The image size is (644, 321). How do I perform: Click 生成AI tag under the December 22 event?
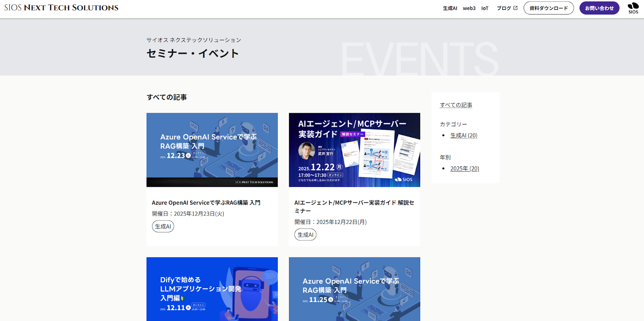click(x=305, y=235)
